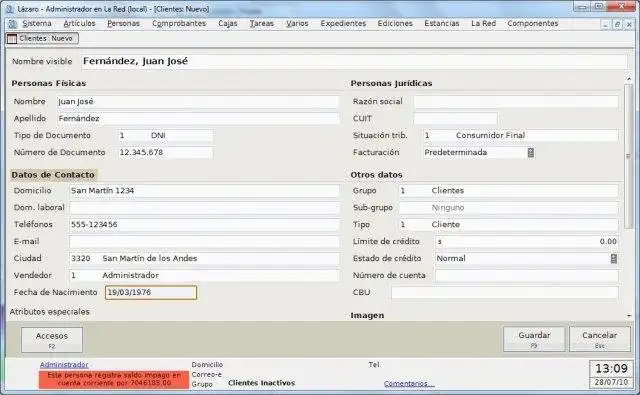Click the Guardar button
The width and height of the screenshot is (640, 395).
(x=534, y=339)
